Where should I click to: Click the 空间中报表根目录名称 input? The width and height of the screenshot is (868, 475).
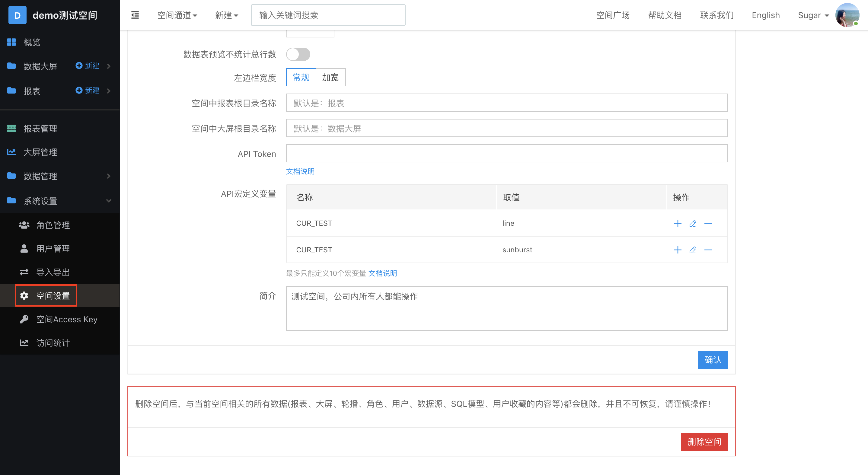pyautogui.click(x=507, y=103)
